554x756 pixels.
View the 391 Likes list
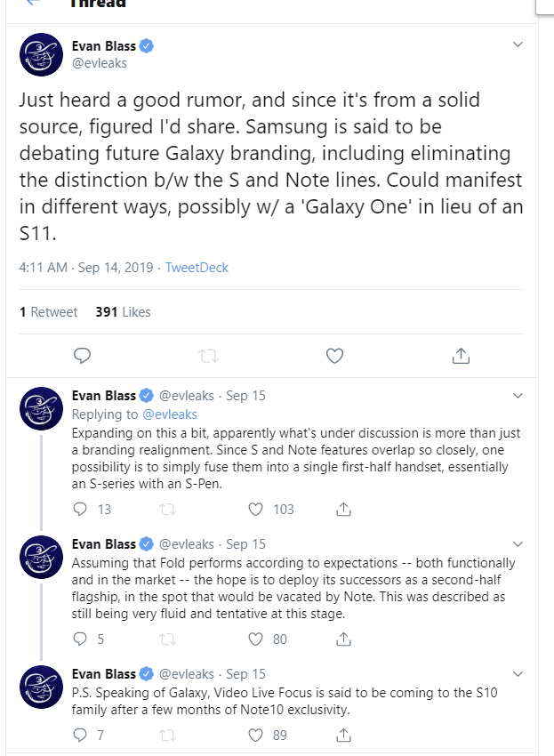[x=123, y=312]
